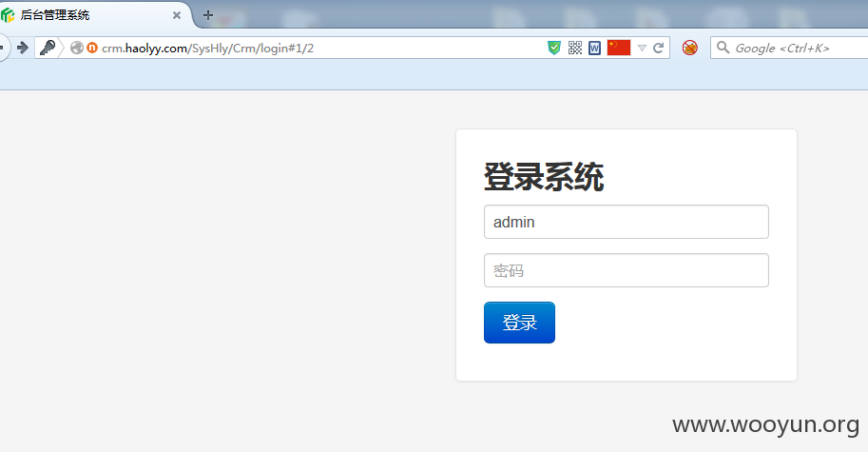Click the forward navigation arrow
Viewport: 868px width, 452px height.
pyautogui.click(x=23, y=48)
